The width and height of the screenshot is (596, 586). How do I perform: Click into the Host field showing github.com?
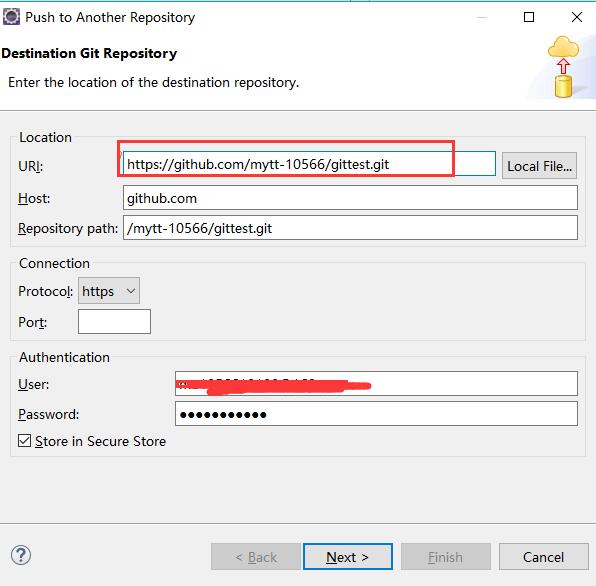(350, 198)
